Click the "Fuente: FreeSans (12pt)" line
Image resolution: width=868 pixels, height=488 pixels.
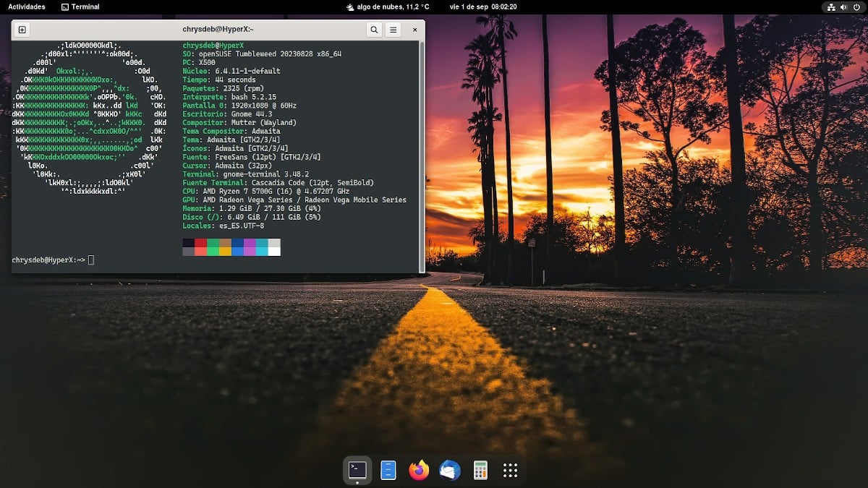tap(252, 157)
